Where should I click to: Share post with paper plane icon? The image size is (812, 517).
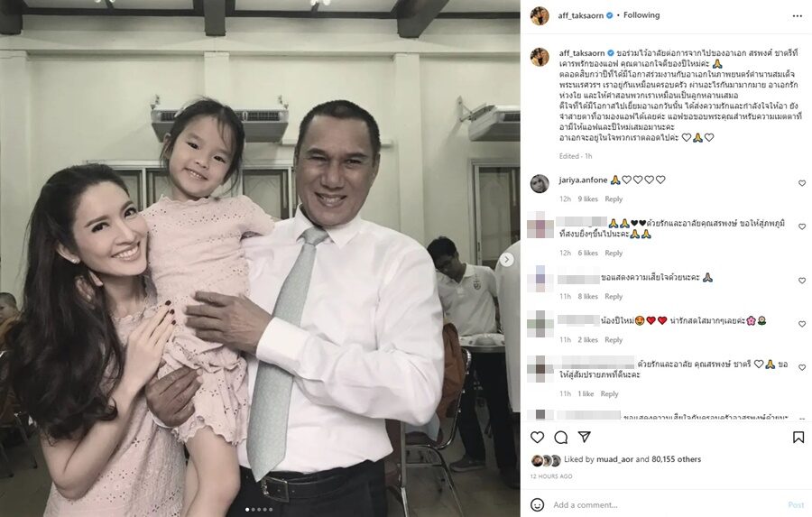point(585,437)
